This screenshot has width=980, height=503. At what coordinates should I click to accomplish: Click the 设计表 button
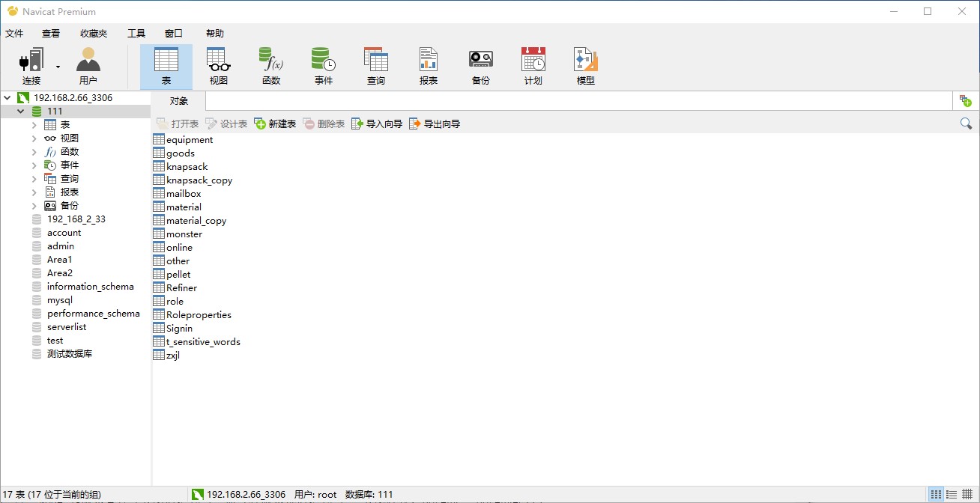click(x=226, y=124)
